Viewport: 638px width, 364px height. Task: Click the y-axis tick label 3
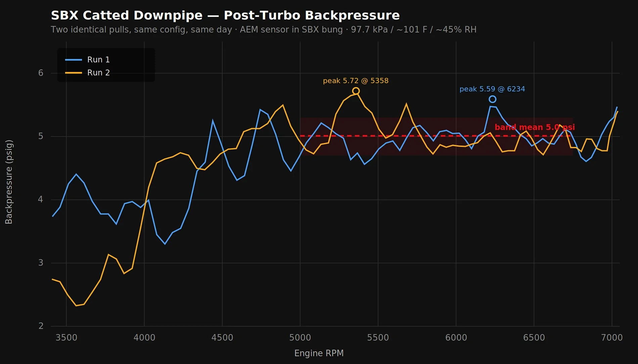click(41, 263)
